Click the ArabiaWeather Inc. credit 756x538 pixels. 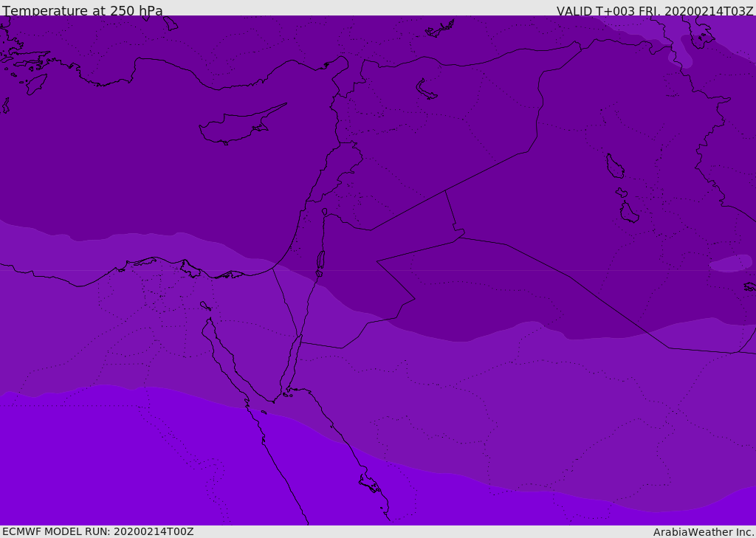click(703, 531)
